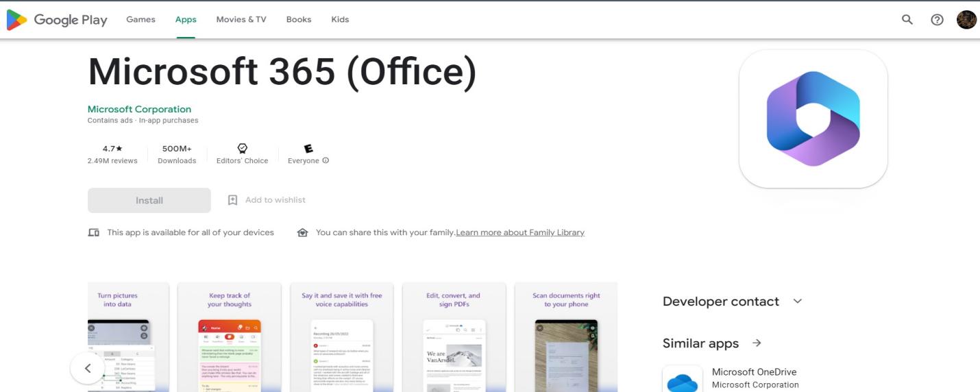Click the 4.7 star rating
The image size is (980, 392).
(x=112, y=149)
